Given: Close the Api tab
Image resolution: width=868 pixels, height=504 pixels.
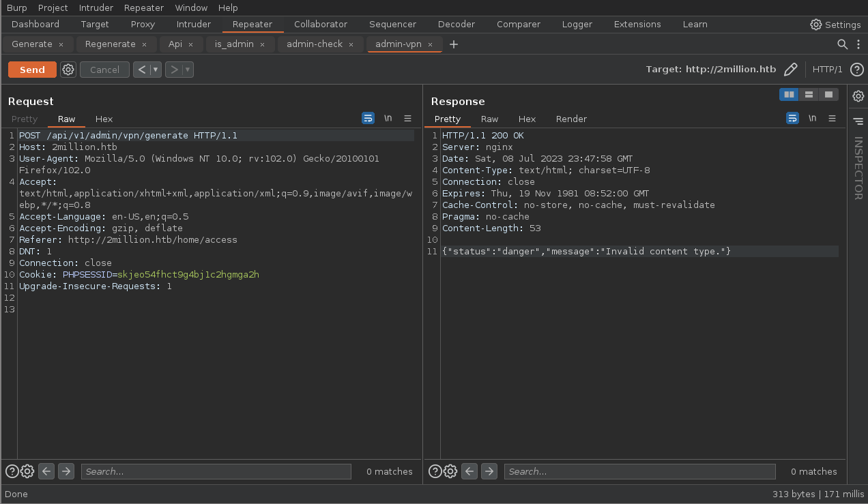Looking at the screenshot, I should pos(190,44).
